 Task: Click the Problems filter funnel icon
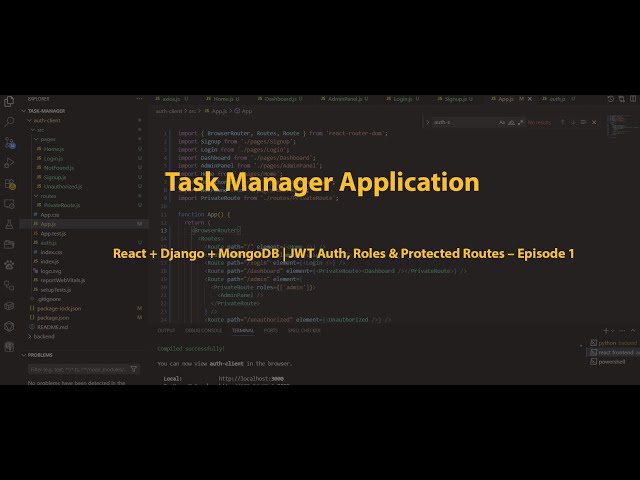(x=133, y=369)
